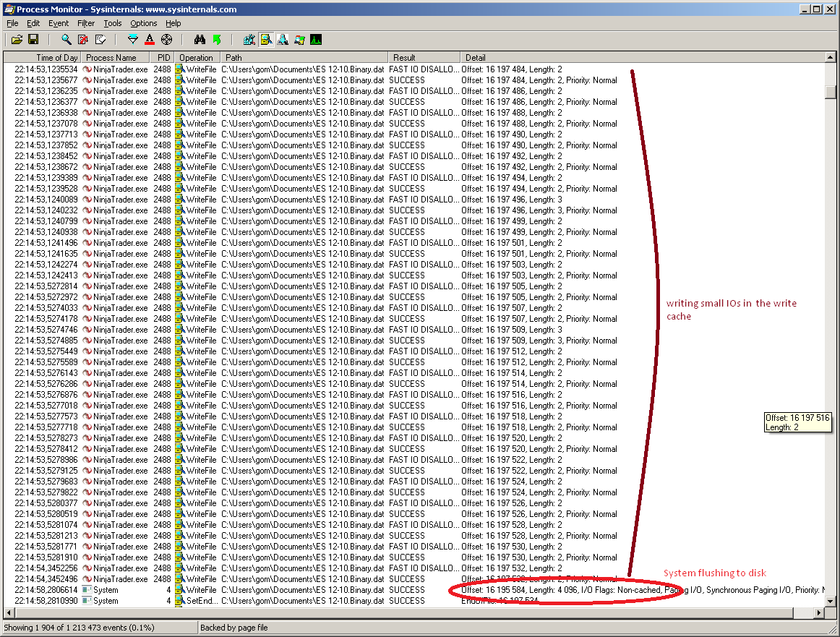Toggle Autoscroll in the toolbar

point(83,40)
